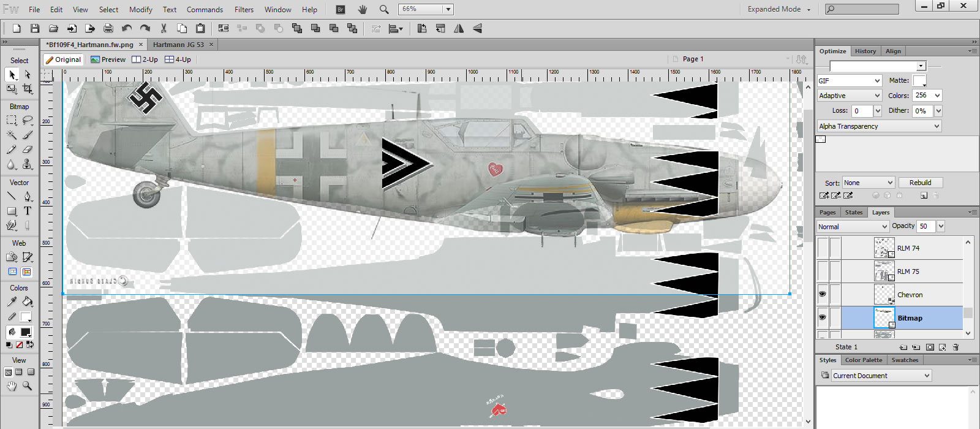Select the Hand tool in View section
980x429 pixels.
pyautogui.click(x=12, y=385)
